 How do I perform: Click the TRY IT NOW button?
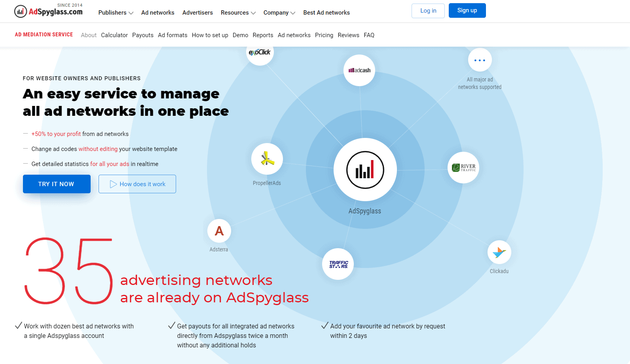coord(57,184)
